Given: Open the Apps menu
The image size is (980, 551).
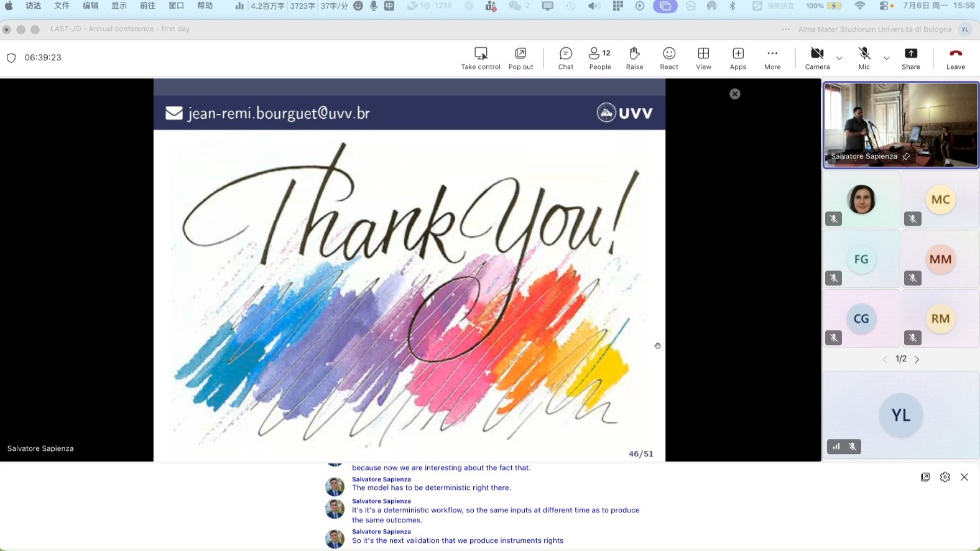Looking at the screenshot, I should [738, 58].
